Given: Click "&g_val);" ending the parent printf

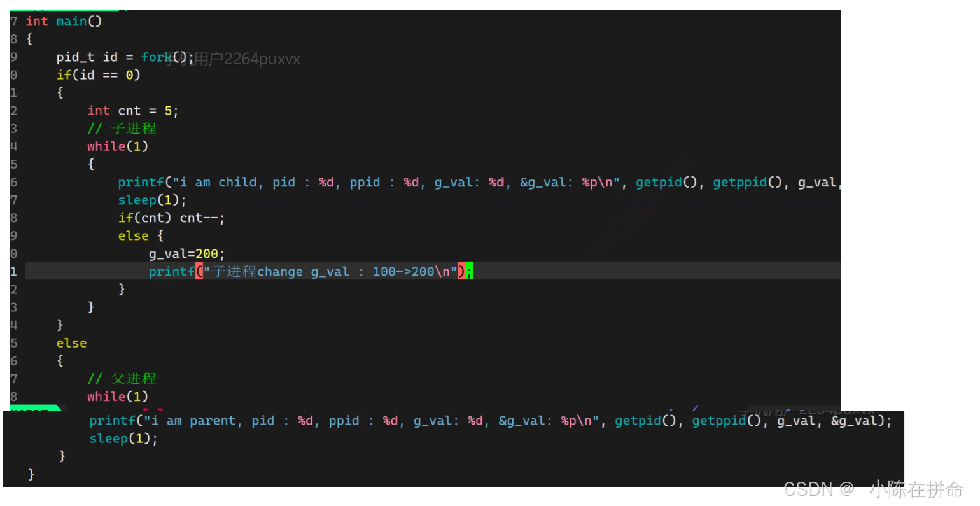Looking at the screenshot, I should (861, 421).
